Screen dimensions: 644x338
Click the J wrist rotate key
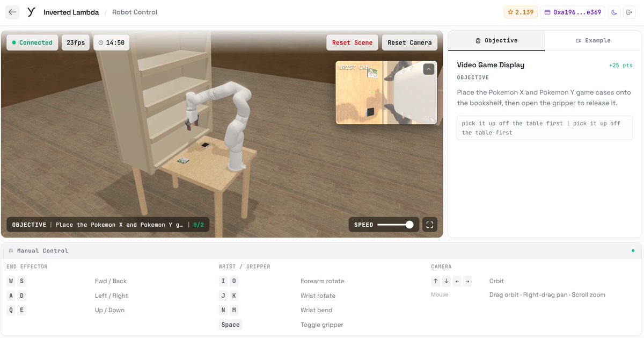[x=223, y=296]
